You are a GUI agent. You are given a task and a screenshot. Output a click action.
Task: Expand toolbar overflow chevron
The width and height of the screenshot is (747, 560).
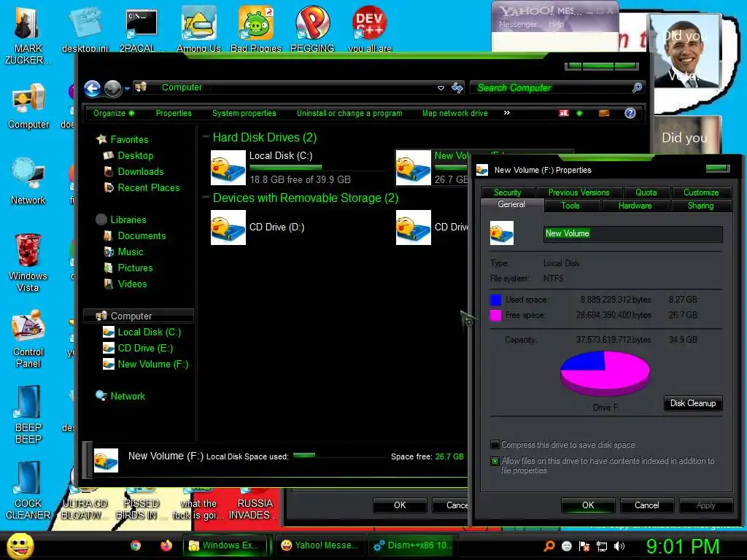tap(506, 113)
